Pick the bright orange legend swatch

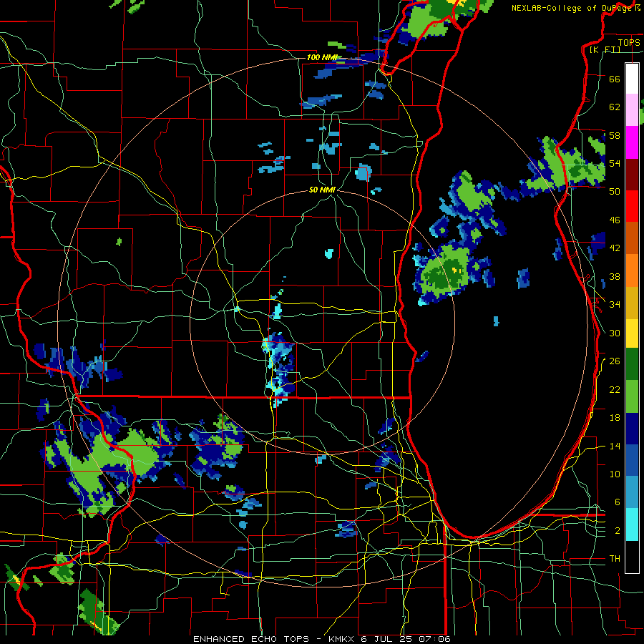pos(632,270)
